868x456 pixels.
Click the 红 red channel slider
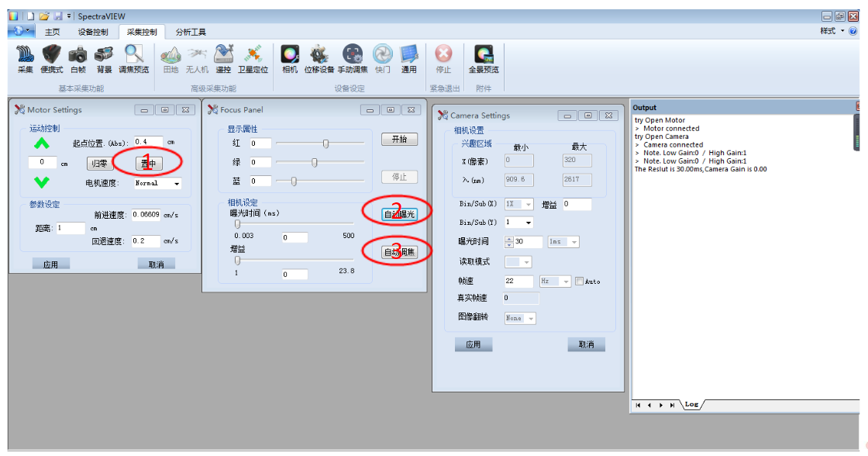coord(325,143)
